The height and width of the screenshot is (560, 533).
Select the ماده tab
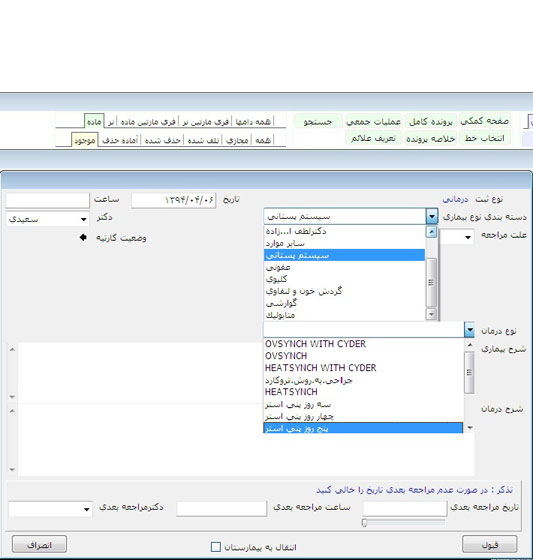[94, 121]
